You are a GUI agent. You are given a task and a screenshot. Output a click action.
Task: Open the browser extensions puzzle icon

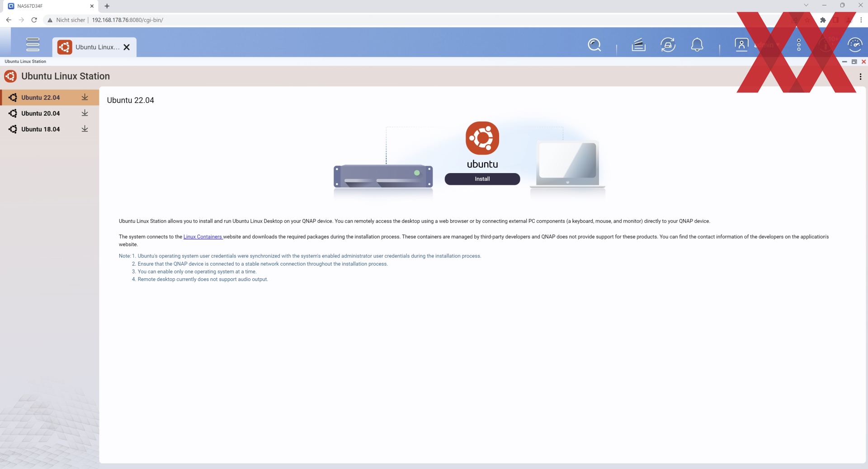pyautogui.click(x=823, y=20)
